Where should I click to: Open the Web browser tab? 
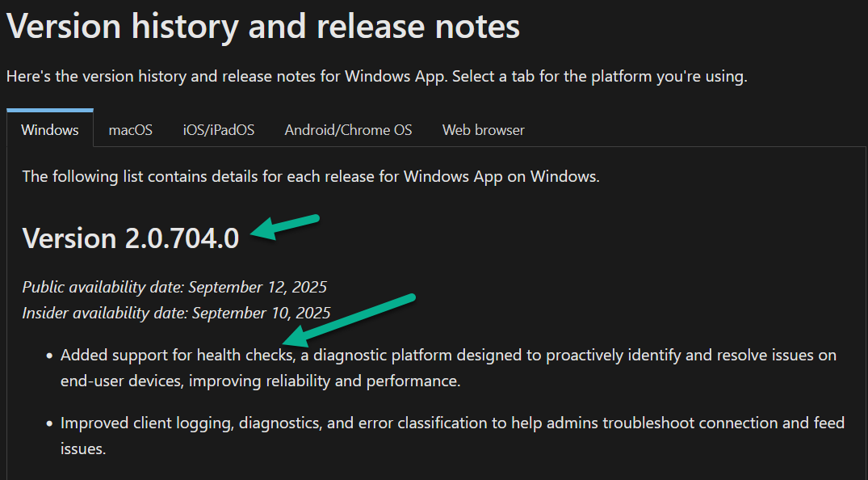pos(483,130)
